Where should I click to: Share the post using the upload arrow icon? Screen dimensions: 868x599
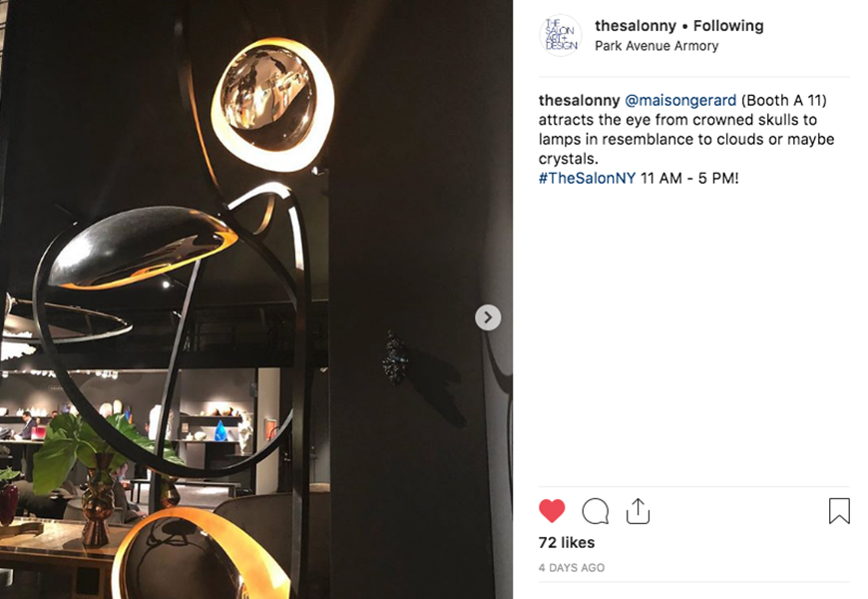[638, 511]
